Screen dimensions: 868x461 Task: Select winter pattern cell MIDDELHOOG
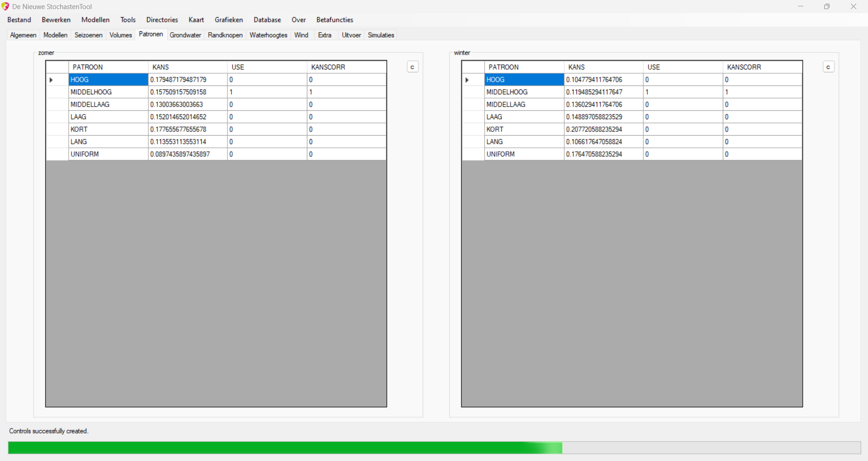click(x=524, y=92)
